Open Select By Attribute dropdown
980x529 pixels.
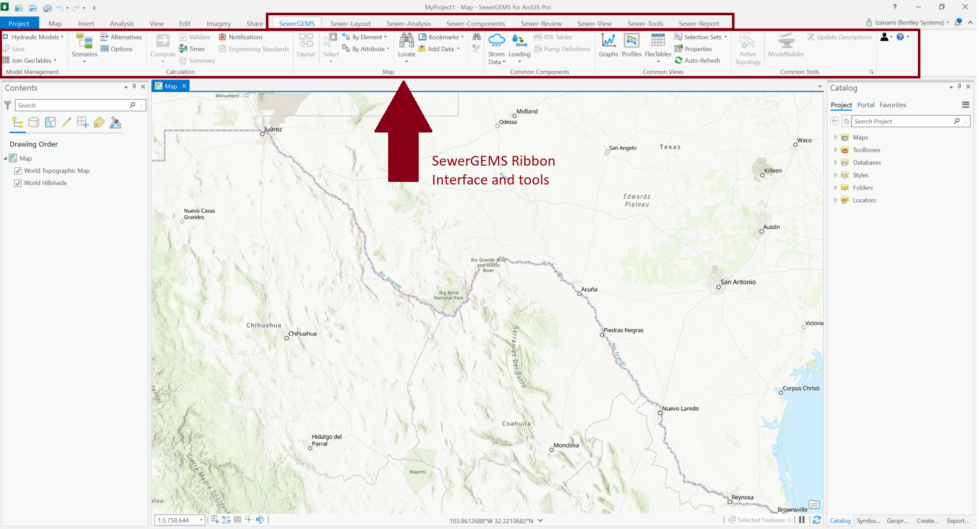[x=366, y=49]
